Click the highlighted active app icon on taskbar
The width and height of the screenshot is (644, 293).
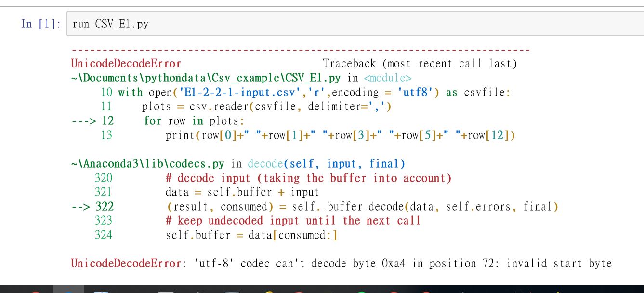tap(68, 289)
